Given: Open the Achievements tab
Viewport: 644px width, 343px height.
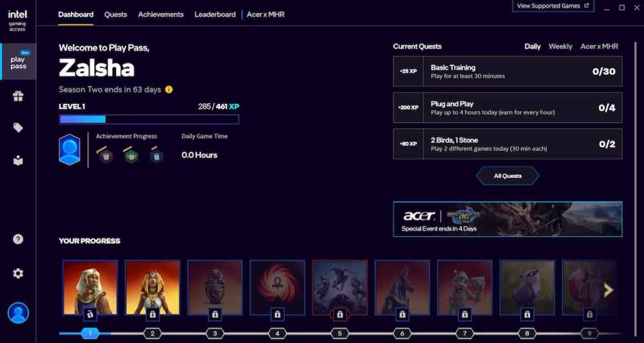Looking at the screenshot, I should tap(160, 14).
